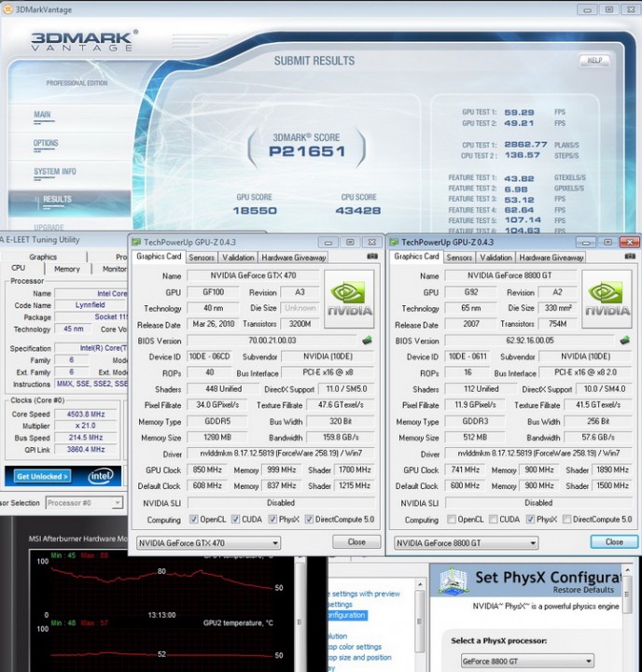Click NVIDIA task list scrollbar up arrow
The width and height of the screenshot is (642, 672).
(x=420, y=584)
